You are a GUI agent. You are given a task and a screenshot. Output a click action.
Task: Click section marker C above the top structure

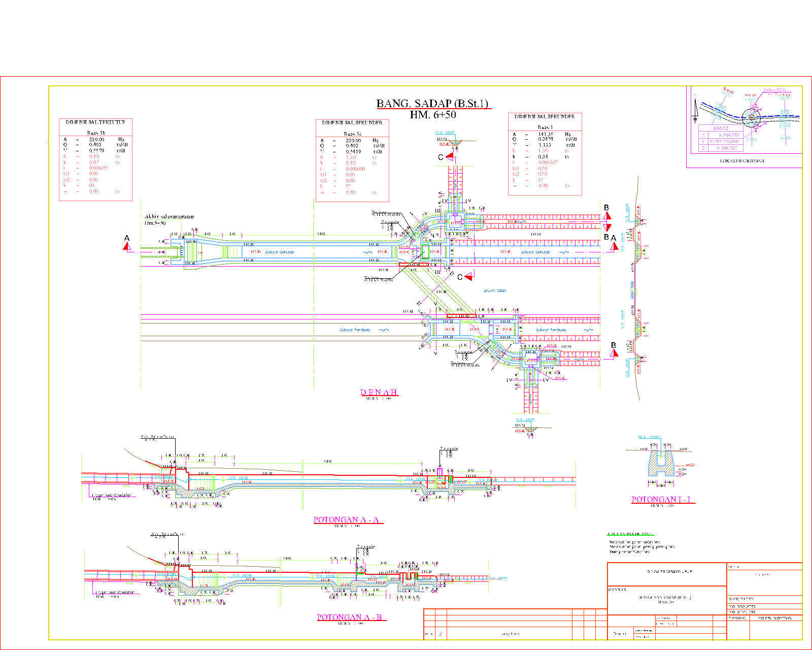(446, 157)
